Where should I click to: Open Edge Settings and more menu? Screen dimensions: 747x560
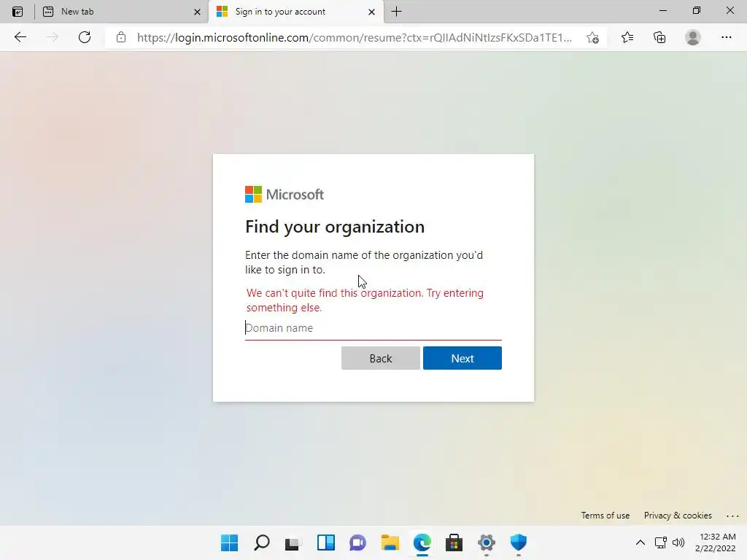point(726,37)
